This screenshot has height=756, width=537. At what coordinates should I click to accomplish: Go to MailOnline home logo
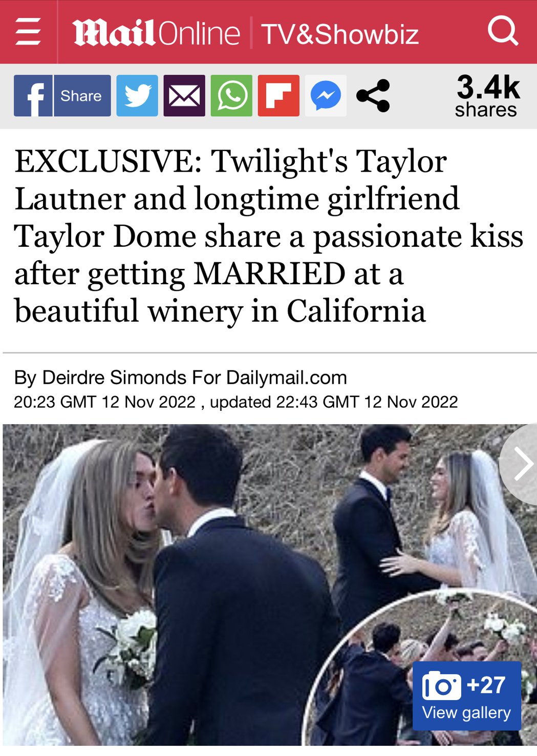pos(156,33)
